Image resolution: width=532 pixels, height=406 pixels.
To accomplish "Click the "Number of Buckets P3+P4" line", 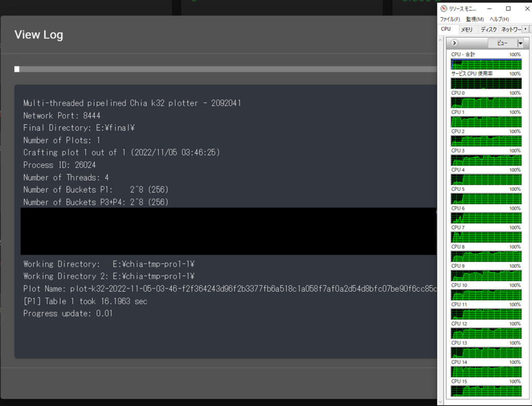I will 96,202.
